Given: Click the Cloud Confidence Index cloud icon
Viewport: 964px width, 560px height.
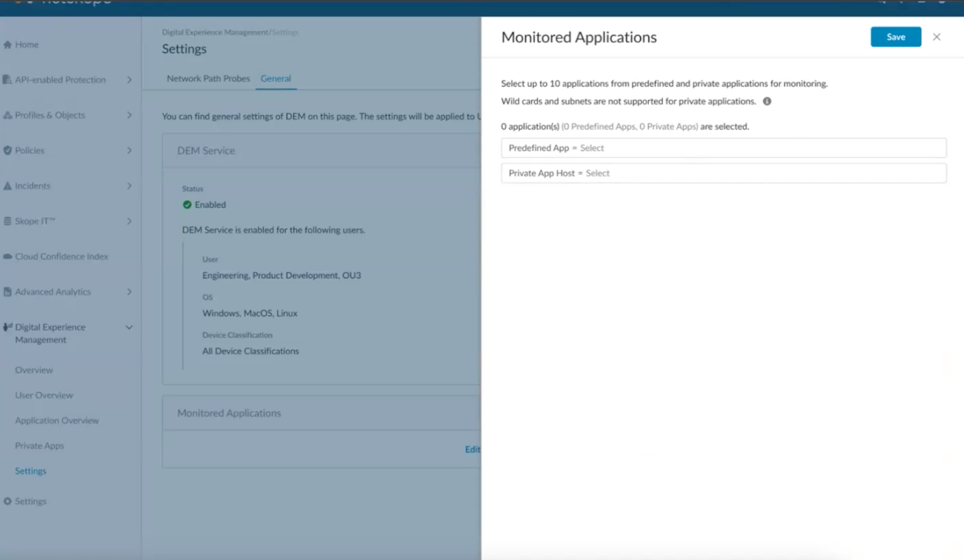Looking at the screenshot, I should click(x=7, y=257).
